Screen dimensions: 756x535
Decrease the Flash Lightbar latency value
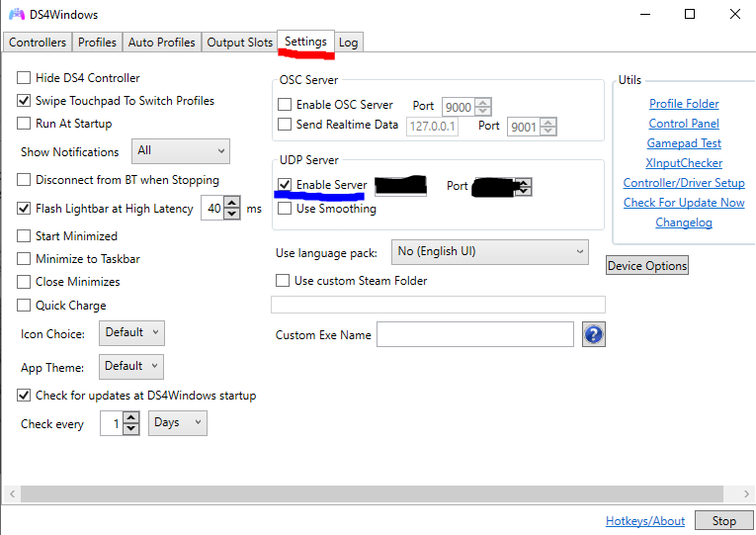pos(232,214)
